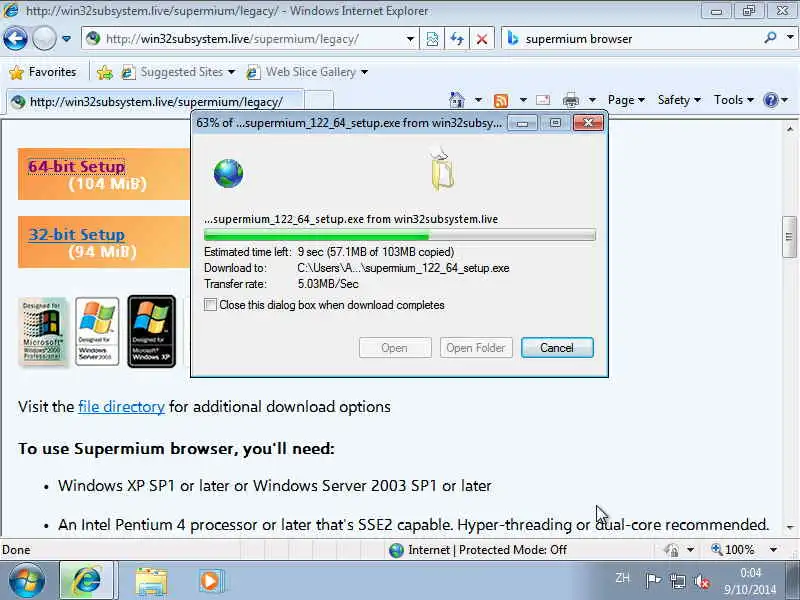Open Windows Explorer from the taskbar
Image resolution: width=800 pixels, height=600 pixels.
151,581
